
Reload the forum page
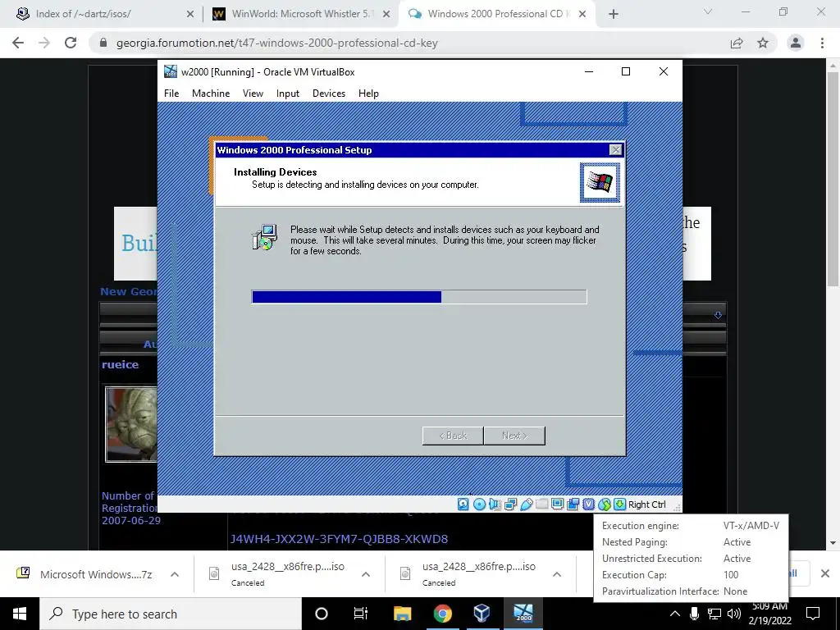click(x=71, y=43)
